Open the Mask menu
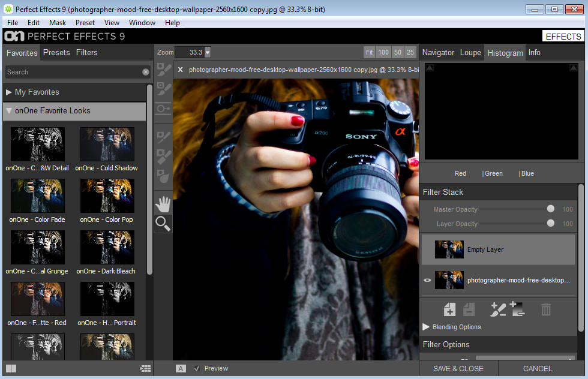 [58, 23]
